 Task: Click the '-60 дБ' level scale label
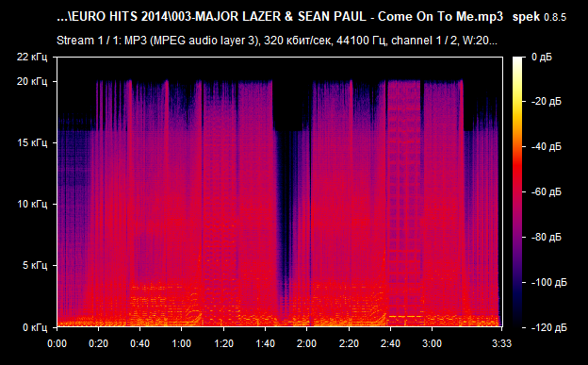point(547,191)
